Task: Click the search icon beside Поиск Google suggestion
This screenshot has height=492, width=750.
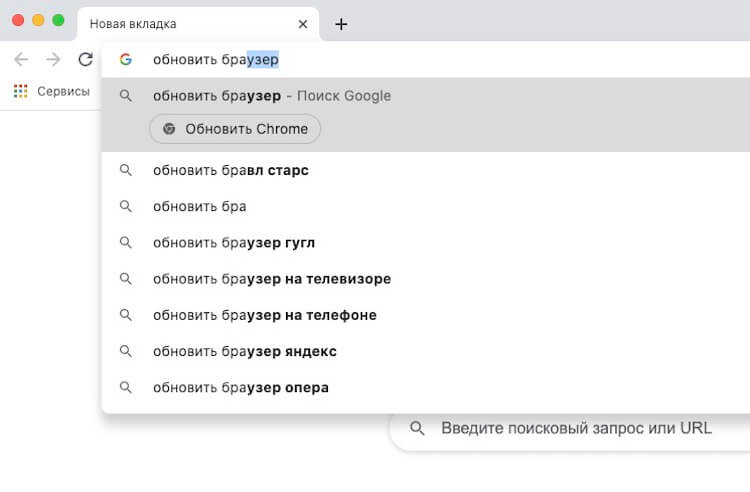Action: click(126, 96)
